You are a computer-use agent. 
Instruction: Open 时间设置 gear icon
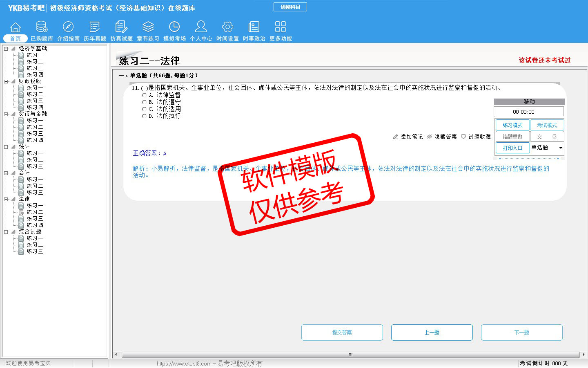[x=227, y=27]
